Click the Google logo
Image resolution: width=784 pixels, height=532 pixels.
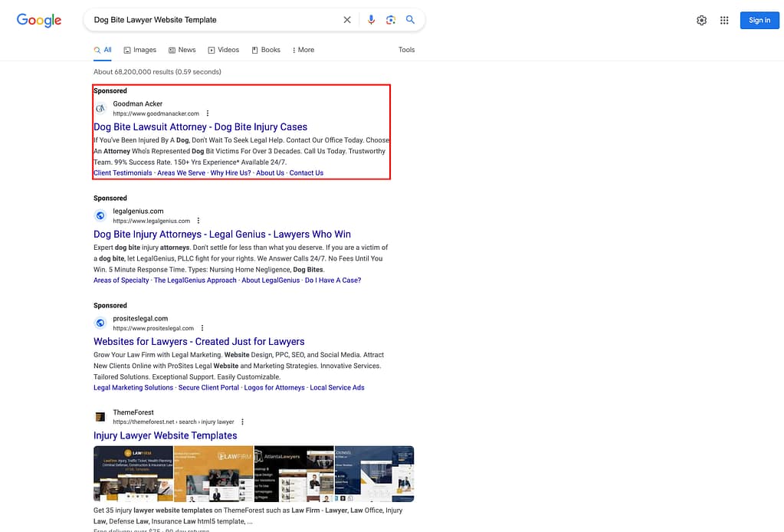(39, 20)
